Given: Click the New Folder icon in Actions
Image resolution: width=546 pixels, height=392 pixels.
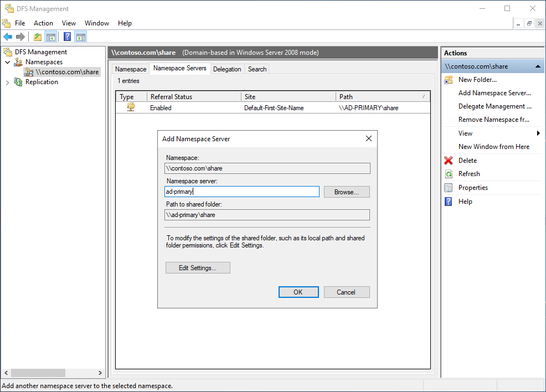Looking at the screenshot, I should [x=449, y=80].
